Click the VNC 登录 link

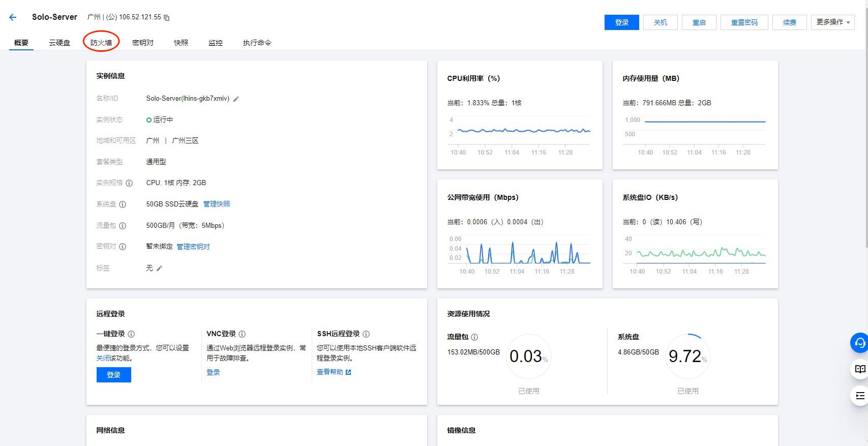tap(213, 372)
